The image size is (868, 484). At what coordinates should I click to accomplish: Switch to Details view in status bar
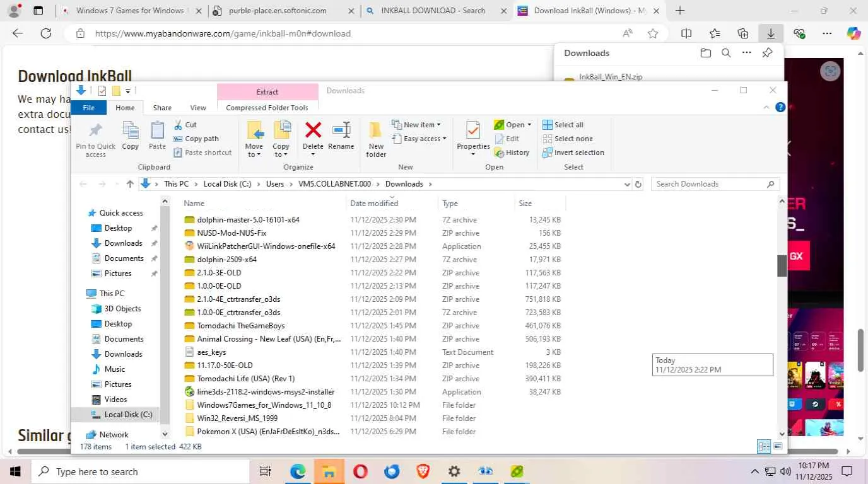coord(764,446)
